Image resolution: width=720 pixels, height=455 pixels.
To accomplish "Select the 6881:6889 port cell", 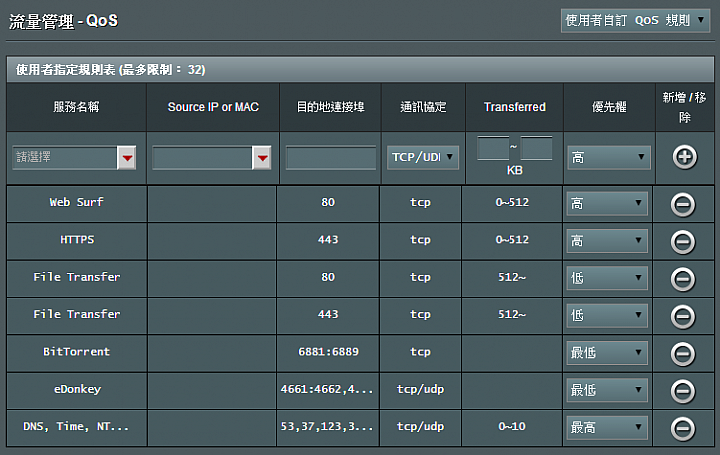I will [328, 354].
